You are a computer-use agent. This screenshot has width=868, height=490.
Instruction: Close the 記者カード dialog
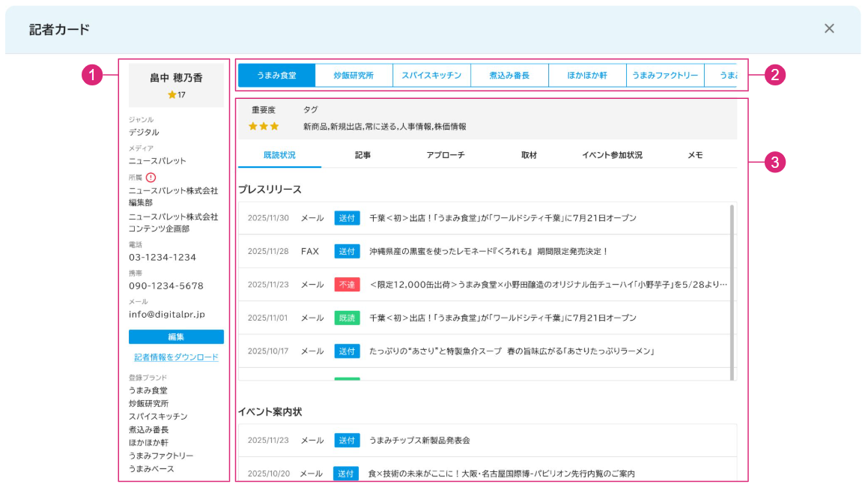(x=829, y=28)
